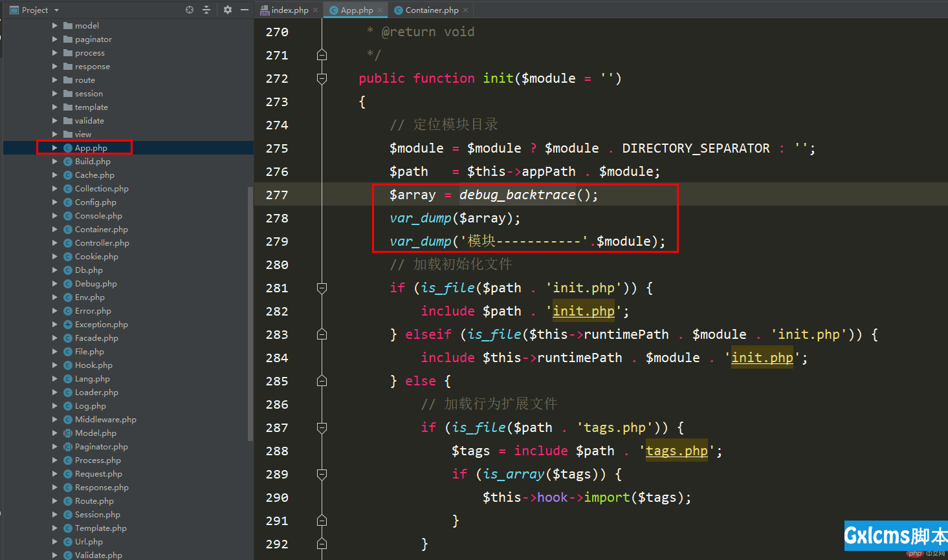The image size is (948, 560).
Task: Open Lang.php from project tree
Action: 93,379
